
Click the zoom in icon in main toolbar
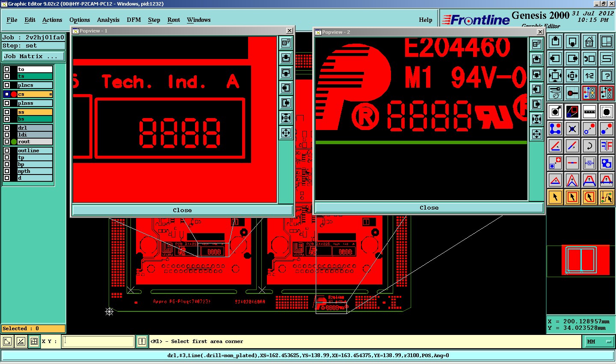point(555,76)
